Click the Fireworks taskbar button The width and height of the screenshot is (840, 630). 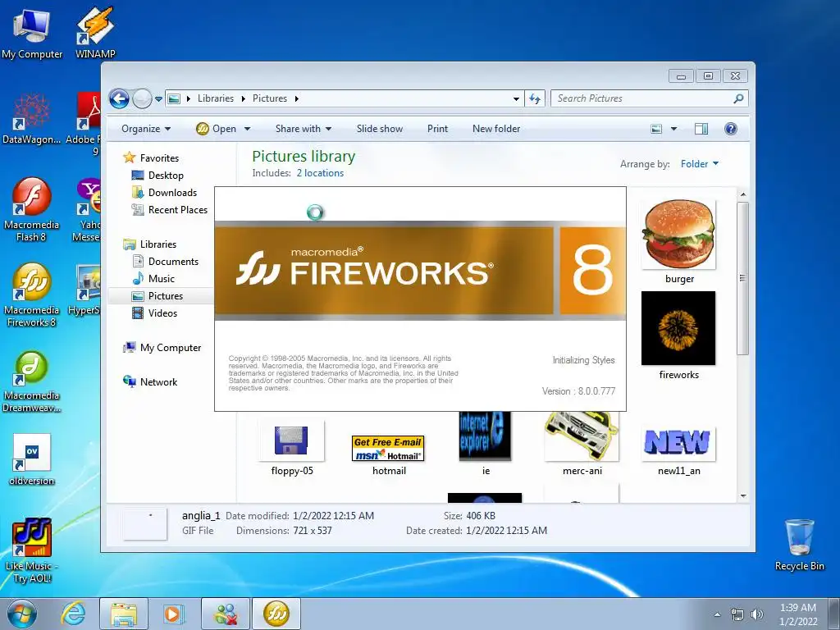[276, 614]
